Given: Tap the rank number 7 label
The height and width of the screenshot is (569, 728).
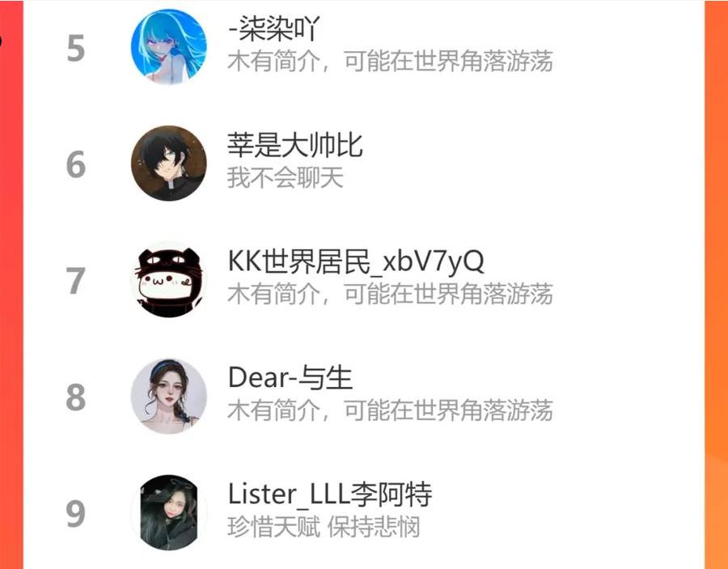Looking at the screenshot, I should (76, 281).
